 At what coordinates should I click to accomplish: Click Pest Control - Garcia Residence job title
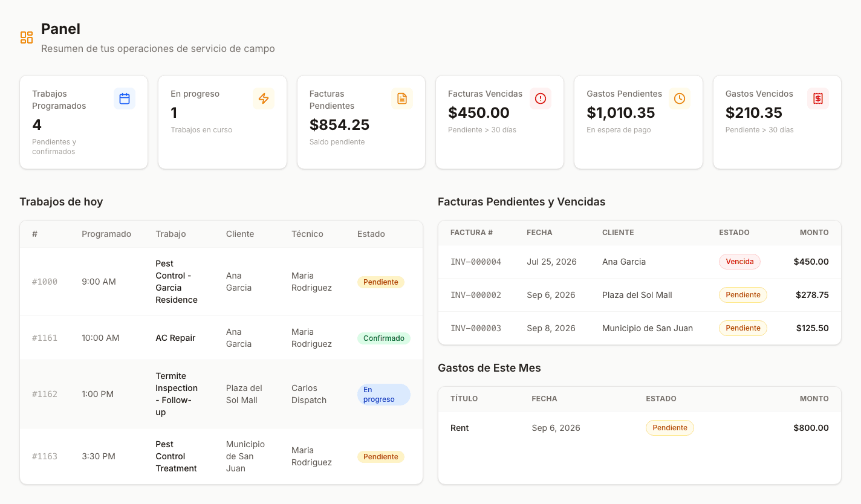pos(177,282)
